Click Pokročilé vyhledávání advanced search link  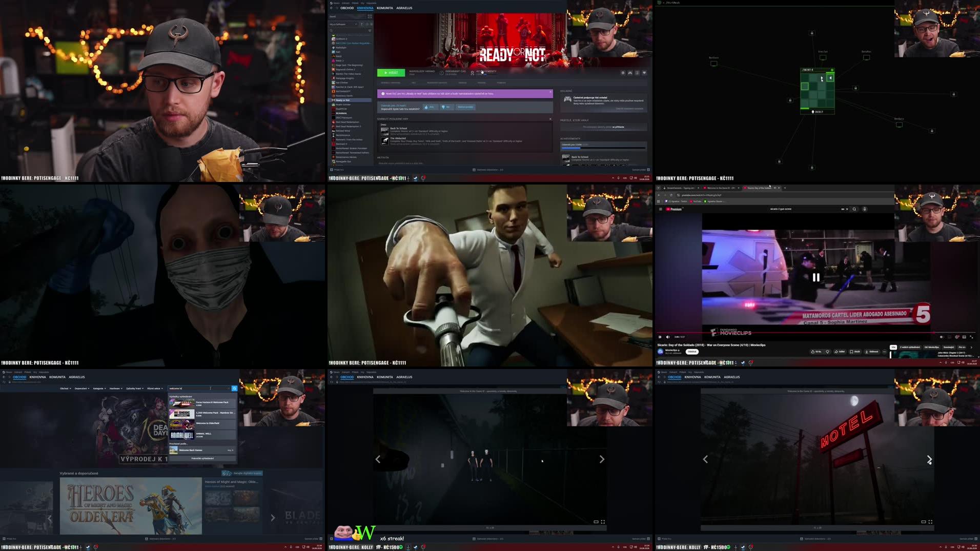pyautogui.click(x=202, y=458)
